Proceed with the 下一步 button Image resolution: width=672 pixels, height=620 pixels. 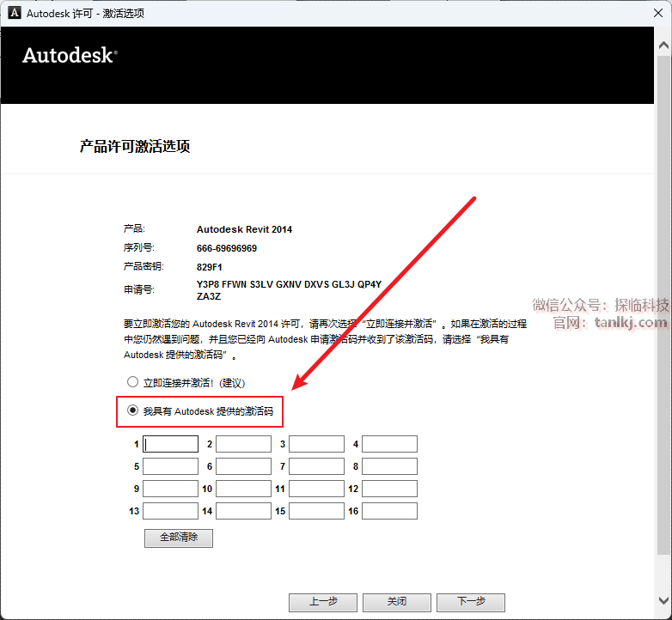click(471, 602)
